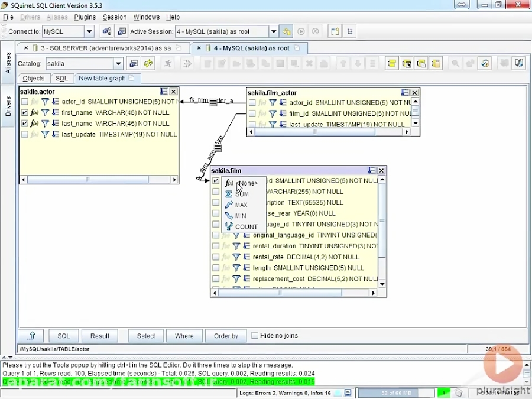Click horizontal scrollbar thumb in sakila.film_actor window

314,132
